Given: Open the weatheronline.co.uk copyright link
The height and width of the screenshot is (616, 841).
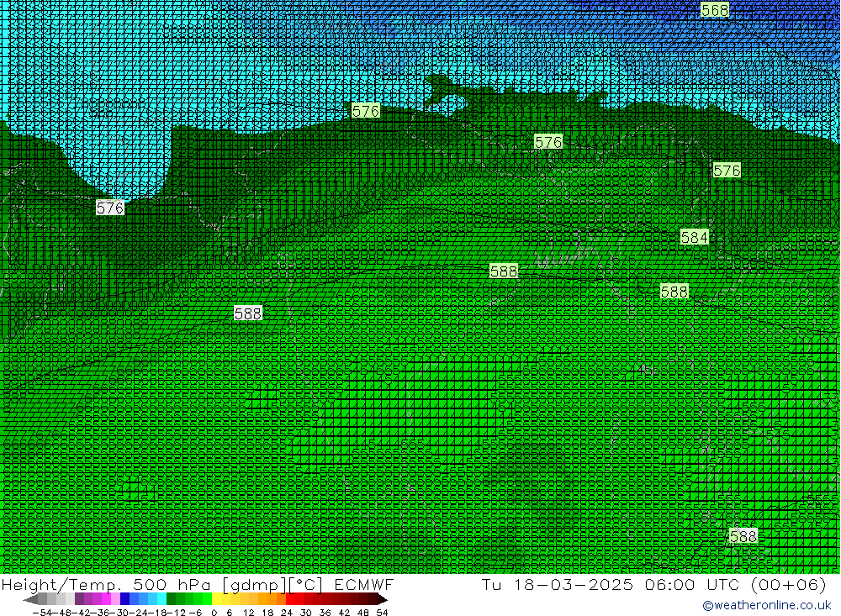Looking at the screenshot, I should coord(767,605).
